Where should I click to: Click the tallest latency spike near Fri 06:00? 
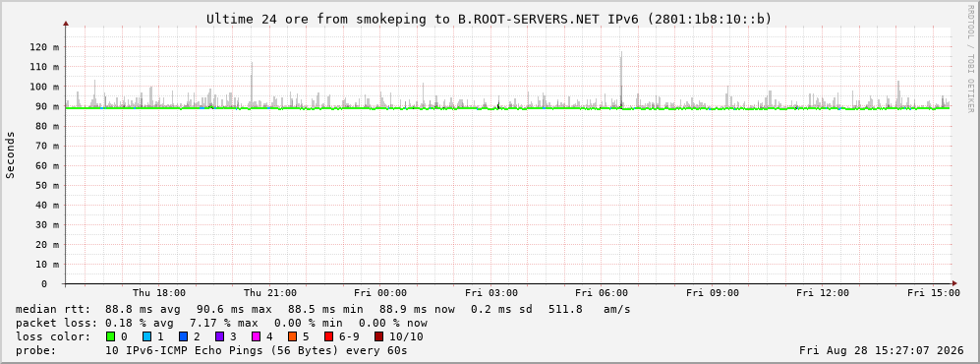point(621,75)
